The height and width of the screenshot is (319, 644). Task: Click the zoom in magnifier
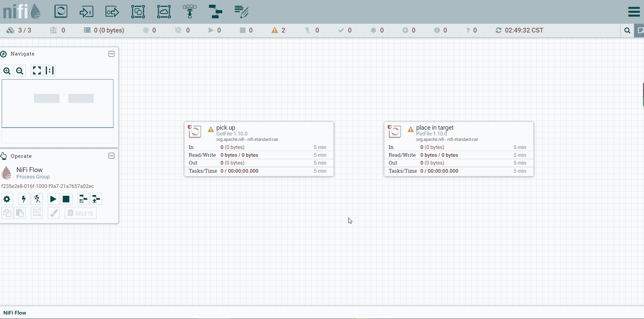[7, 71]
